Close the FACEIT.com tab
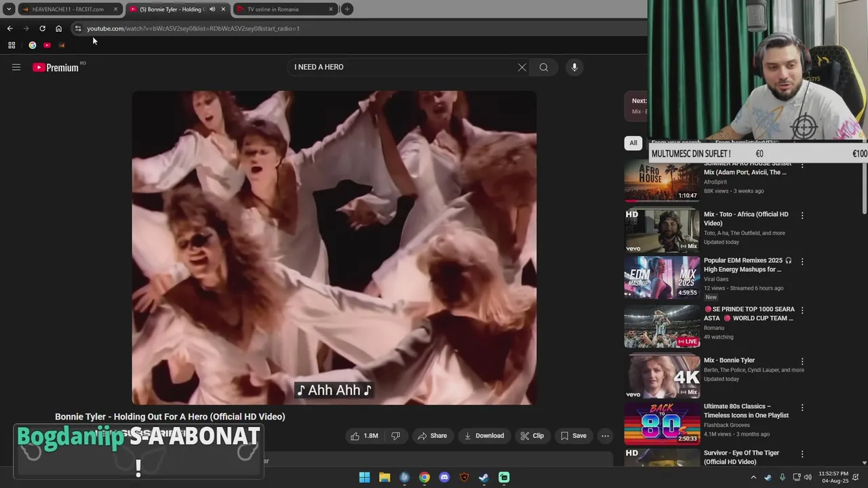This screenshot has height=488, width=868. 115,9
